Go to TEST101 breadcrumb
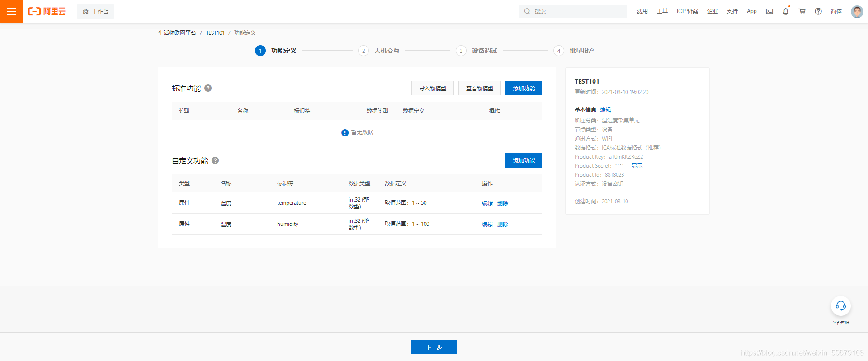This screenshot has height=361, width=868. coord(215,33)
